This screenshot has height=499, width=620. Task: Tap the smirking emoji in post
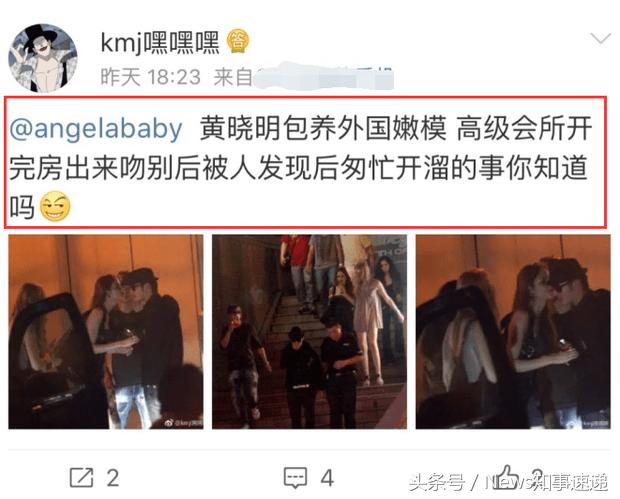[55, 206]
